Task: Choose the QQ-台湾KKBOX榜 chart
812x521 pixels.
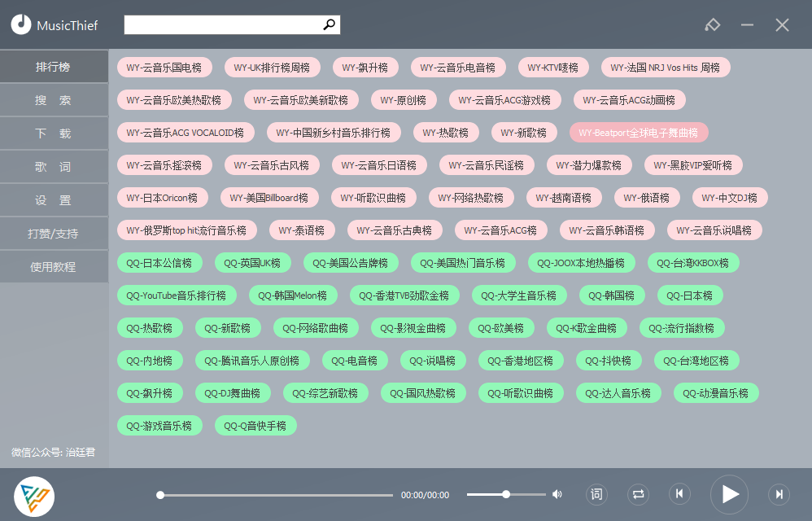Action: [693, 263]
